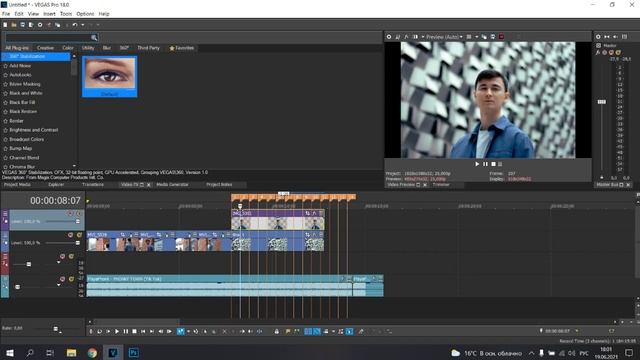Favorite the Bump Map plug-in star
The width and height of the screenshot is (640, 360).
point(5,149)
